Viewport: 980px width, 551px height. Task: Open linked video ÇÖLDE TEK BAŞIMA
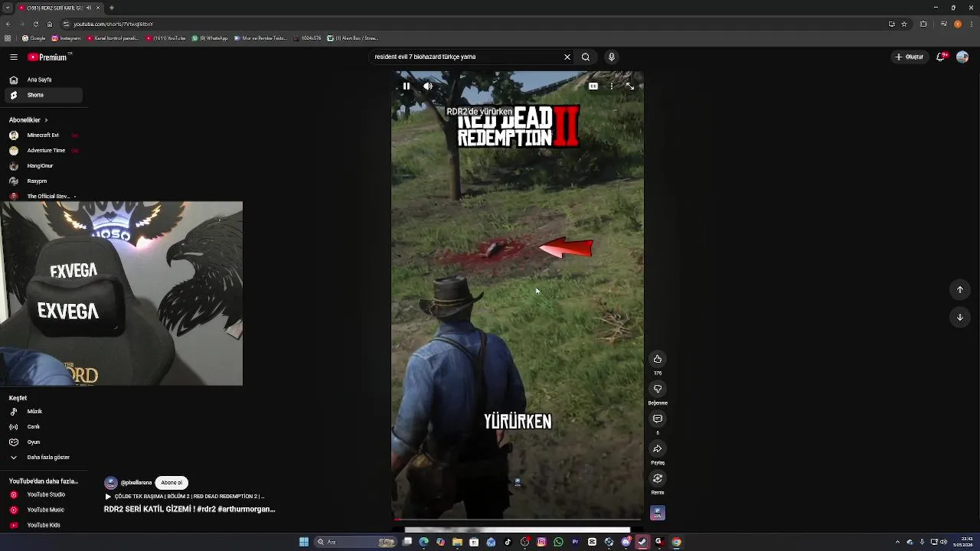pyautogui.click(x=185, y=497)
